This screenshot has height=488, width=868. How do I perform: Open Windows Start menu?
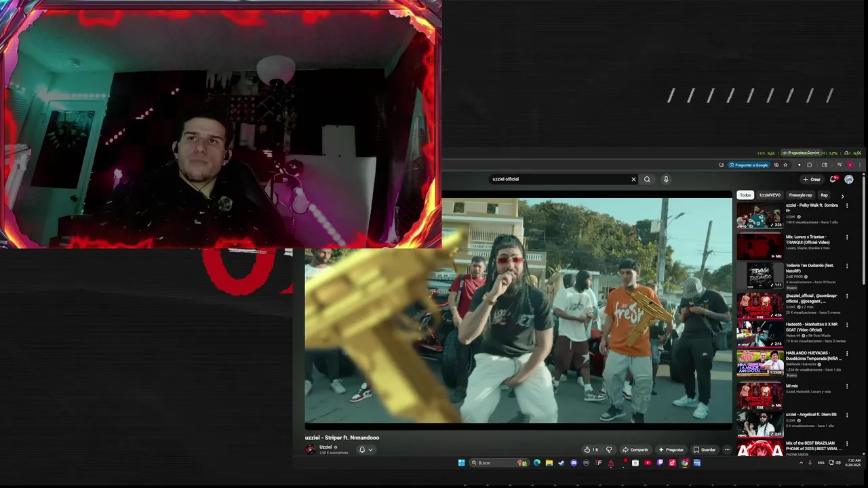click(x=461, y=463)
